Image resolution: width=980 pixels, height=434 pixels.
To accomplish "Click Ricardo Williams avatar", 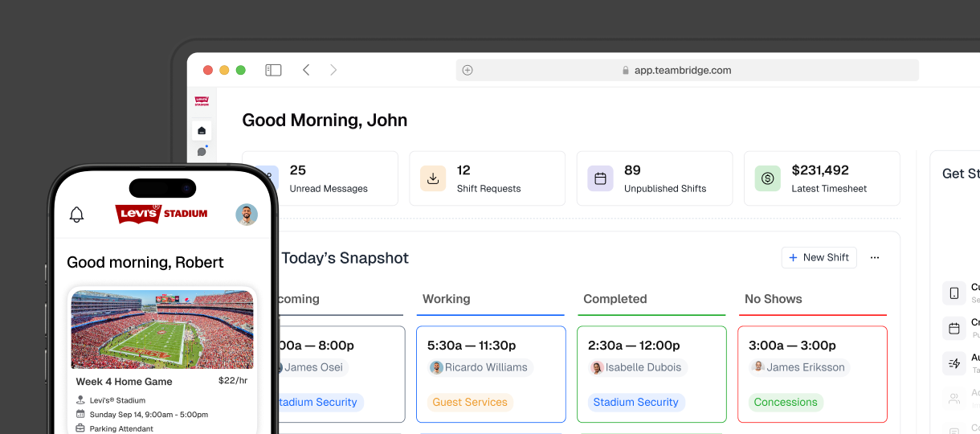I will [436, 367].
